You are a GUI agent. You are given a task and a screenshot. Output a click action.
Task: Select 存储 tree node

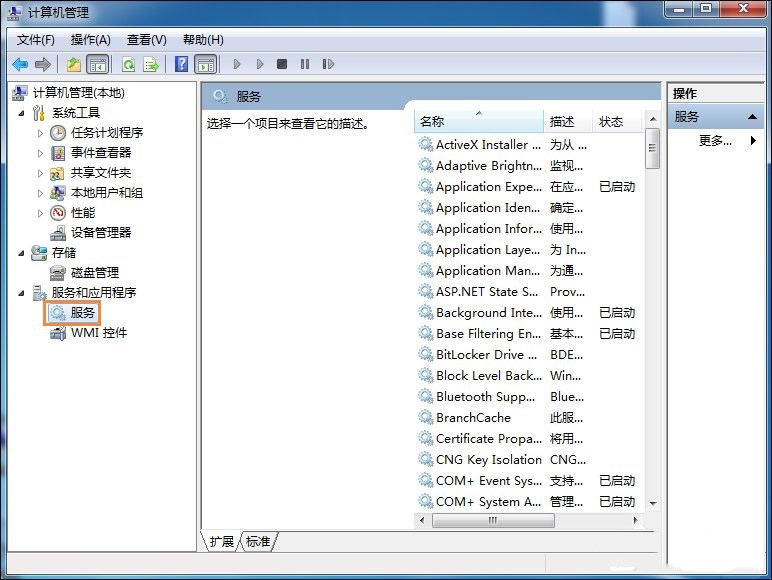(64, 253)
